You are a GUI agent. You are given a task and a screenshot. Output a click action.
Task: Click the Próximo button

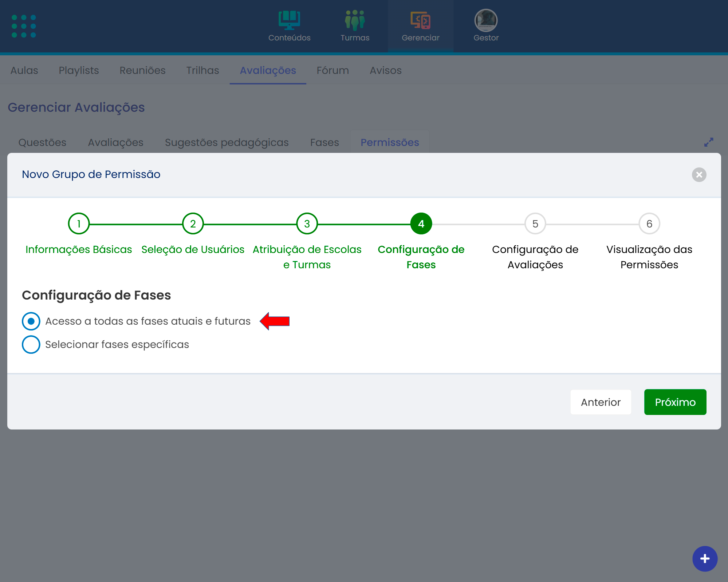pyautogui.click(x=675, y=402)
